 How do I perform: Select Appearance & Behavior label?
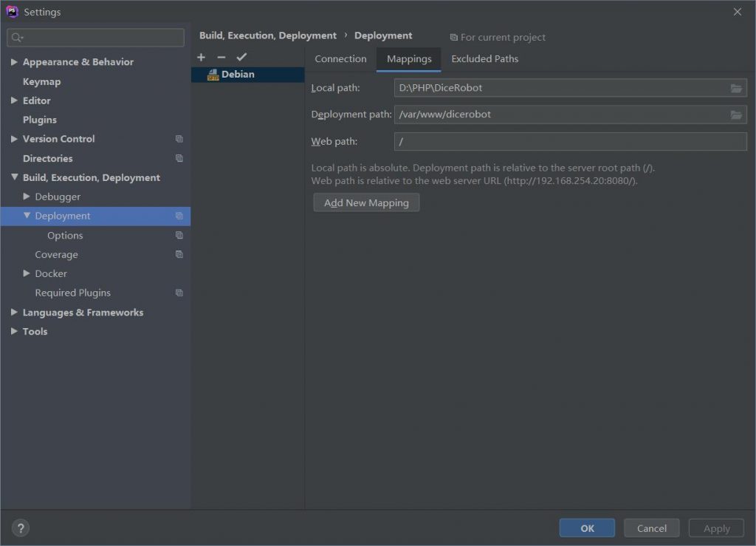click(78, 62)
